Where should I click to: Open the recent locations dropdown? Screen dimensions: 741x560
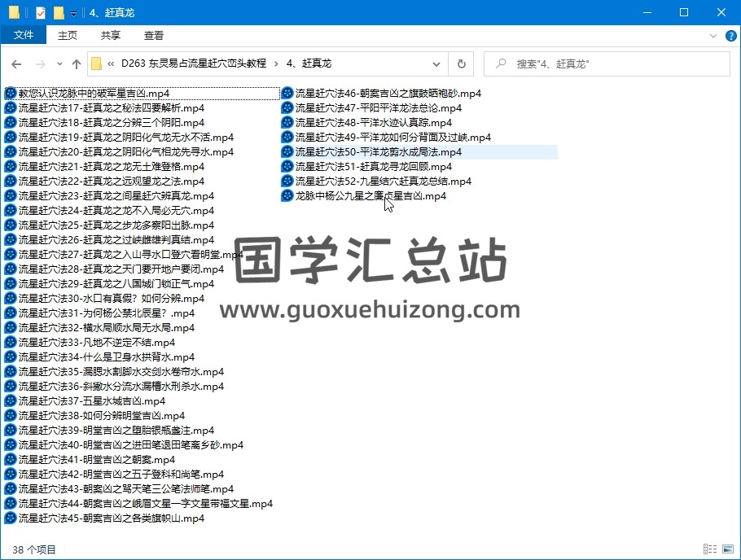(59, 63)
